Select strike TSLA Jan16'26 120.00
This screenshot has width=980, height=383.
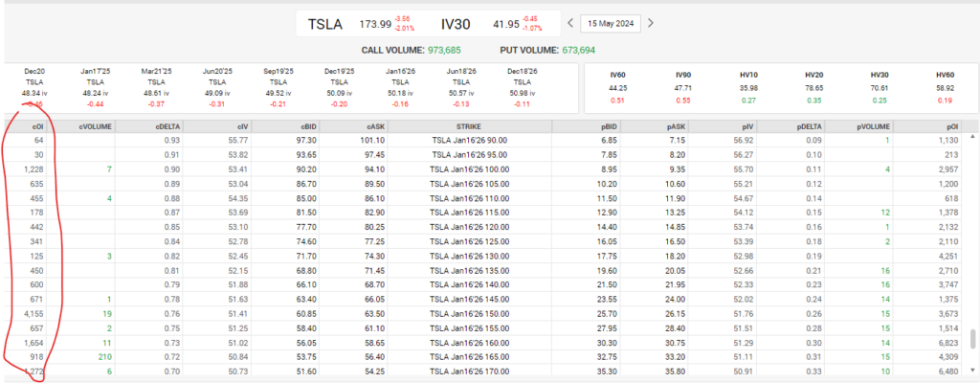[x=469, y=229]
